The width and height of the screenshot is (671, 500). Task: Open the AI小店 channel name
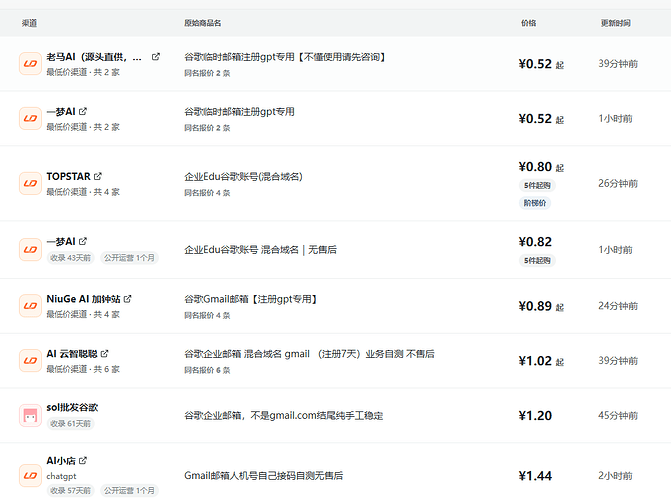61,461
